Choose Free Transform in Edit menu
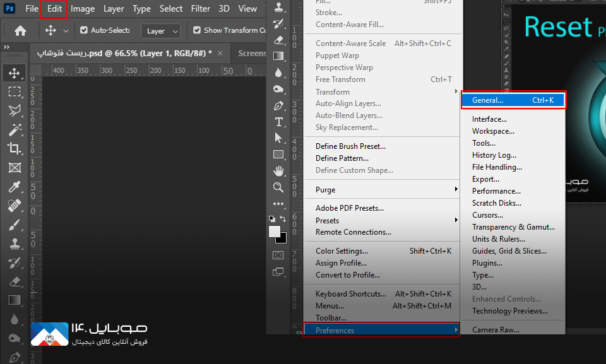The height and width of the screenshot is (364, 606). click(383, 79)
